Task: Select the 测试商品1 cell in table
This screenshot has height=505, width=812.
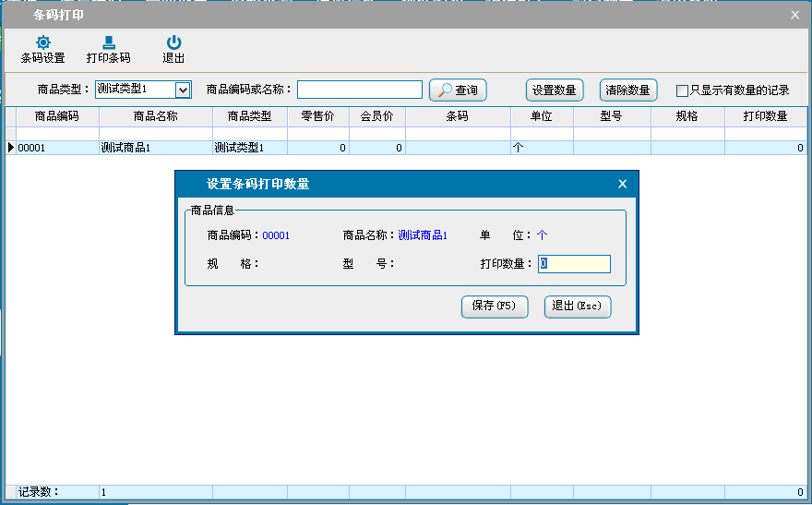Action: tap(155, 148)
